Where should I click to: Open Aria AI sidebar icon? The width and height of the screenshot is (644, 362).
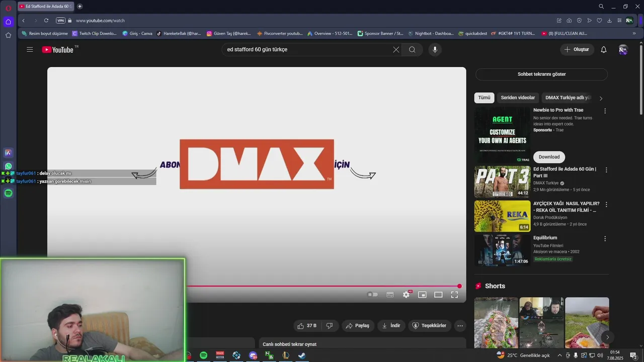[8, 153]
